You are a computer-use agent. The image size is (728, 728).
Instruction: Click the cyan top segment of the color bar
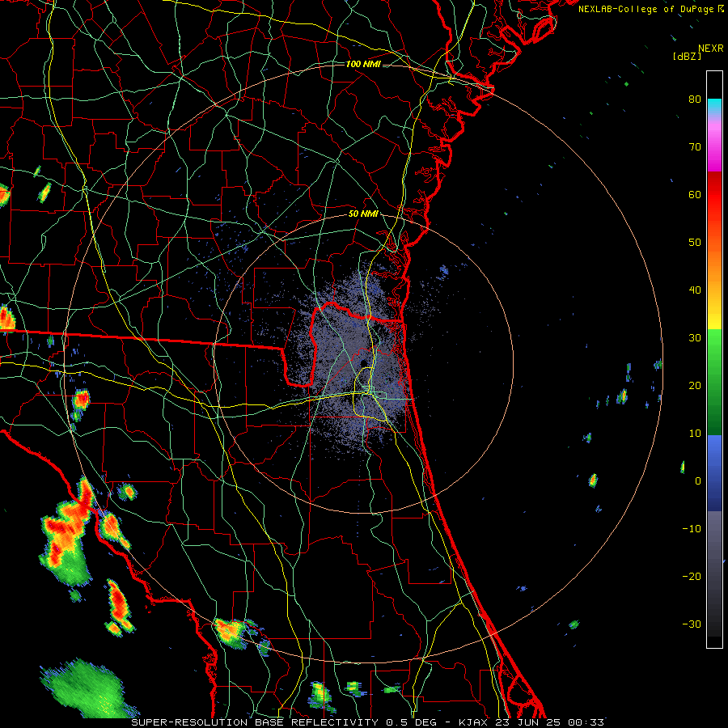tap(714, 105)
